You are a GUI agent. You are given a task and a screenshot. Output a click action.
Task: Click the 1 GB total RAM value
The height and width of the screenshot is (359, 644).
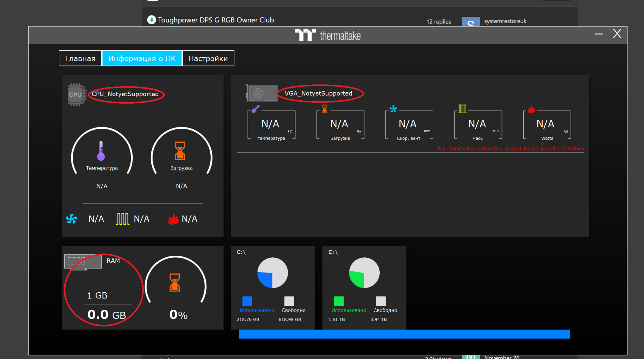97,296
